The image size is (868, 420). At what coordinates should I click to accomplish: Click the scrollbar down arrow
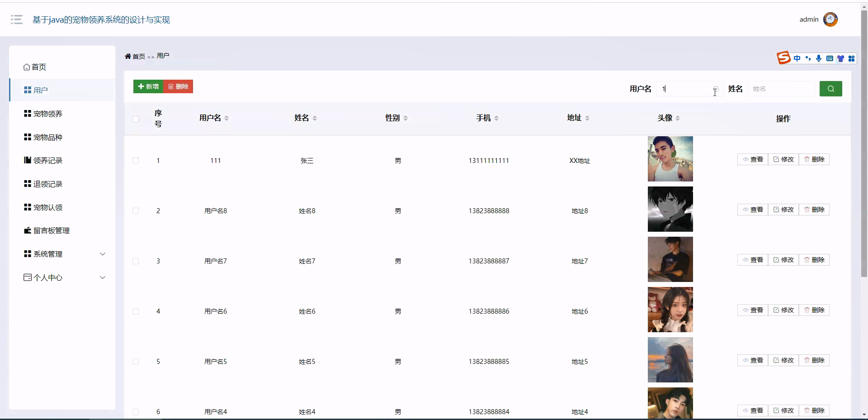coord(864,415)
